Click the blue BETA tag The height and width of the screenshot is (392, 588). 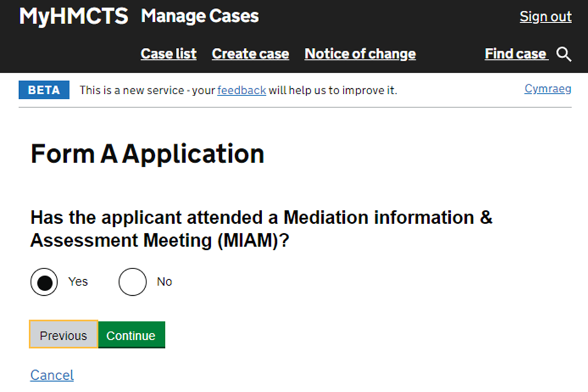click(44, 90)
